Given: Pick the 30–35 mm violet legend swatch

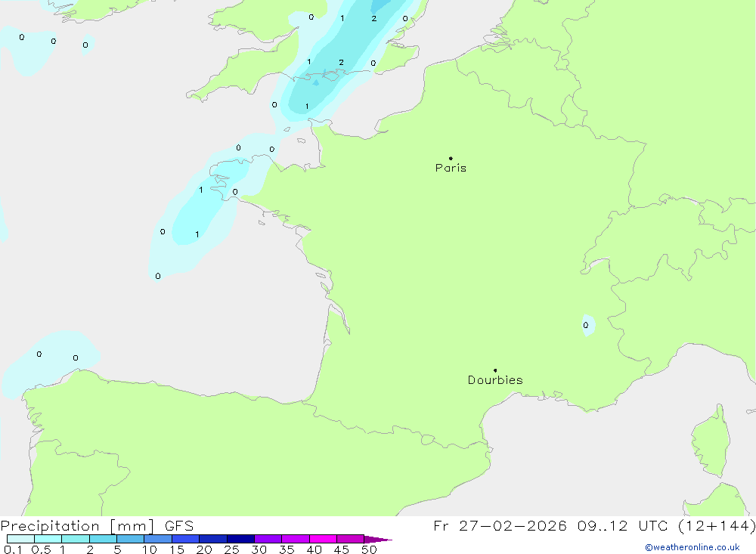Looking at the screenshot, I should point(268,539).
